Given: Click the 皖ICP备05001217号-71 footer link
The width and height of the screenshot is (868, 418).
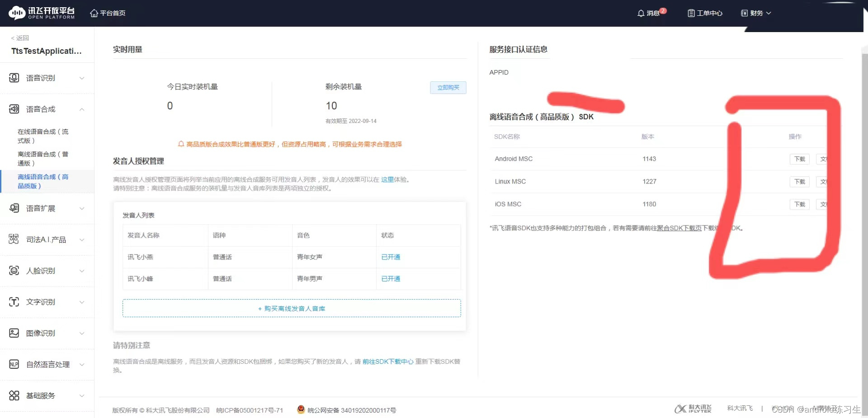Looking at the screenshot, I should click(x=250, y=410).
